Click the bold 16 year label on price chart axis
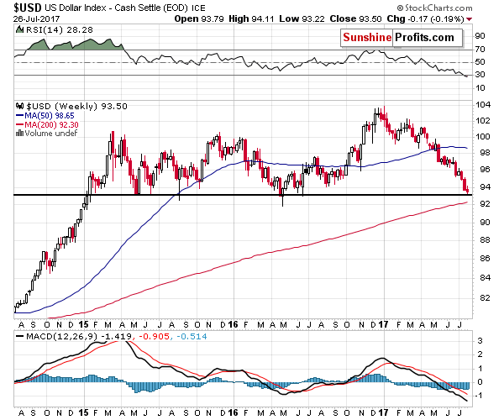504x420 pixels. coord(233,324)
